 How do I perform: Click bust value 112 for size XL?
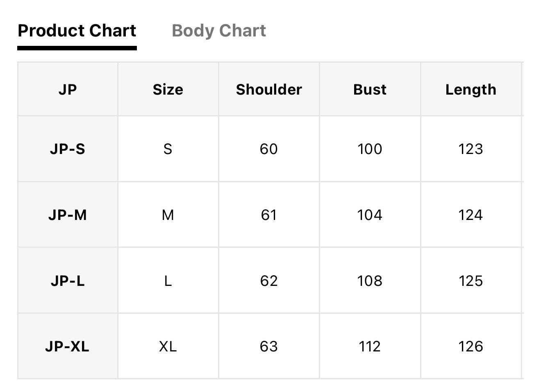[x=370, y=347]
